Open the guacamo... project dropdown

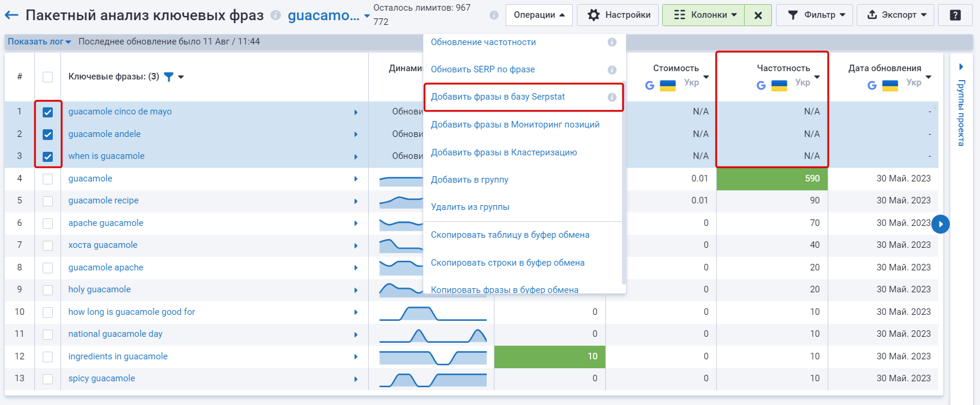coord(328,16)
